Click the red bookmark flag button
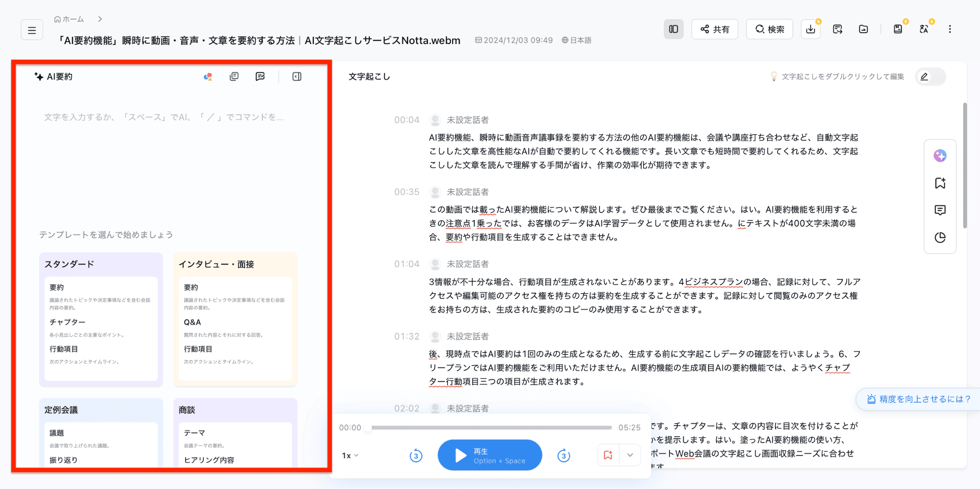Viewport: 980px width, 489px height. coord(608,455)
